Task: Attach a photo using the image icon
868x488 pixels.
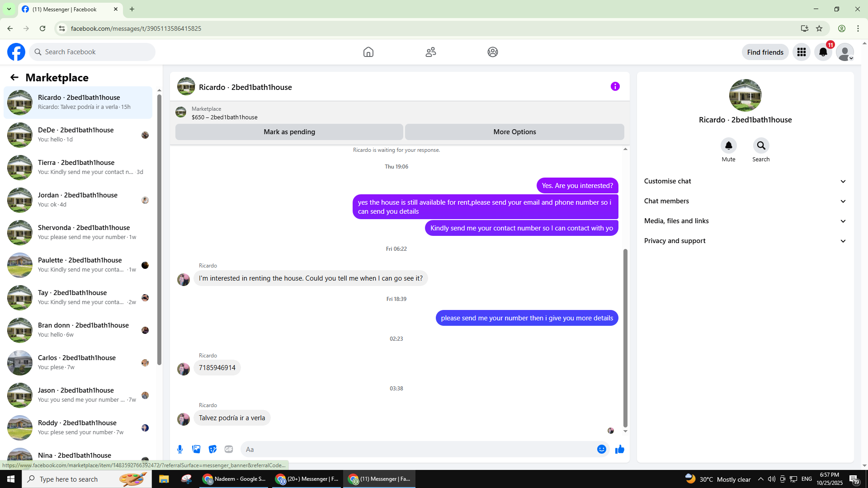Action: click(196, 449)
